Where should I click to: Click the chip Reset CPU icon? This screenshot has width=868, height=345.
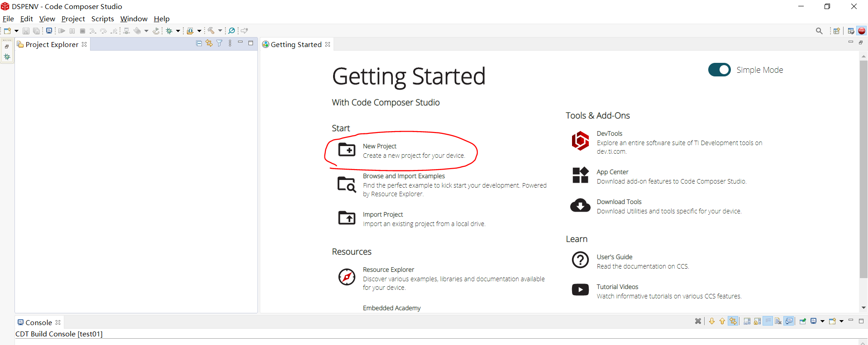coord(137,31)
